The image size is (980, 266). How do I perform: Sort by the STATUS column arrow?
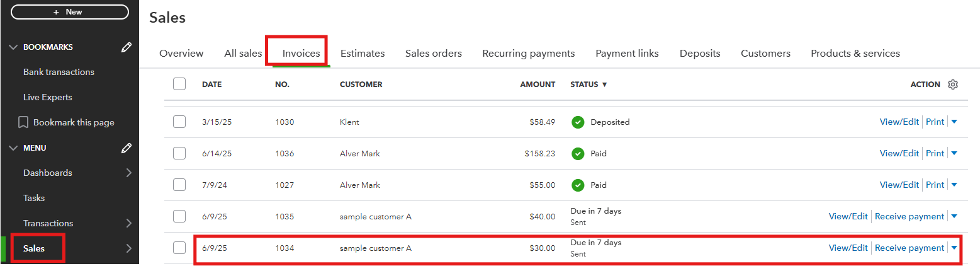(605, 84)
